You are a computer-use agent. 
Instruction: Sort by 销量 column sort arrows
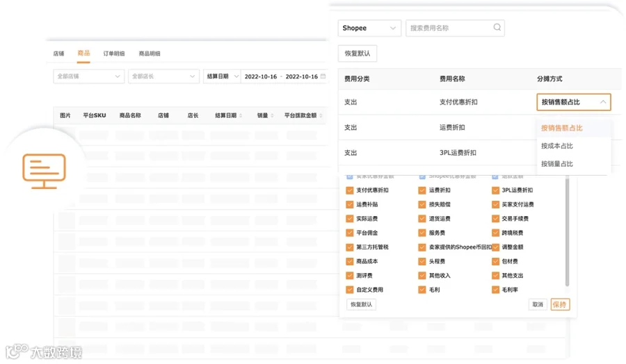272,115
